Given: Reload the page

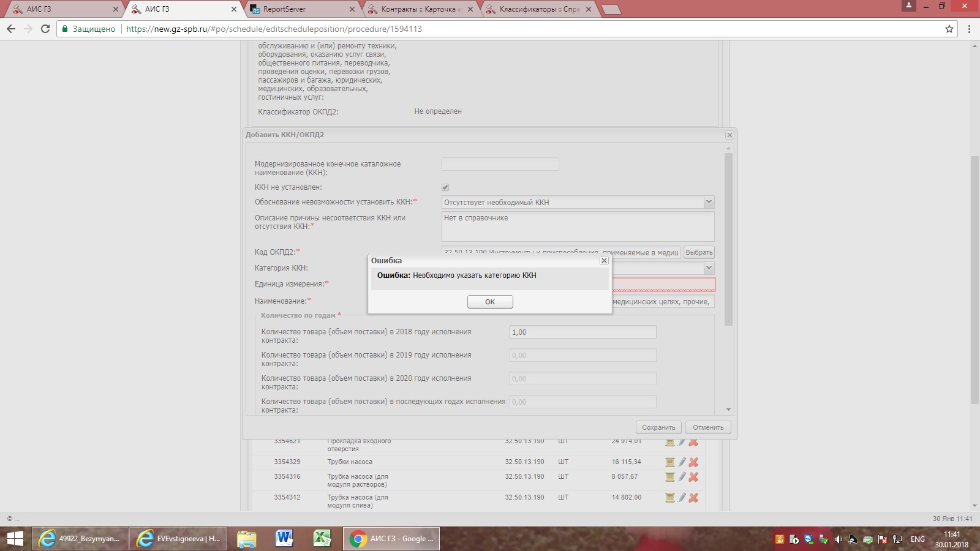Looking at the screenshot, I should pyautogui.click(x=45, y=29).
